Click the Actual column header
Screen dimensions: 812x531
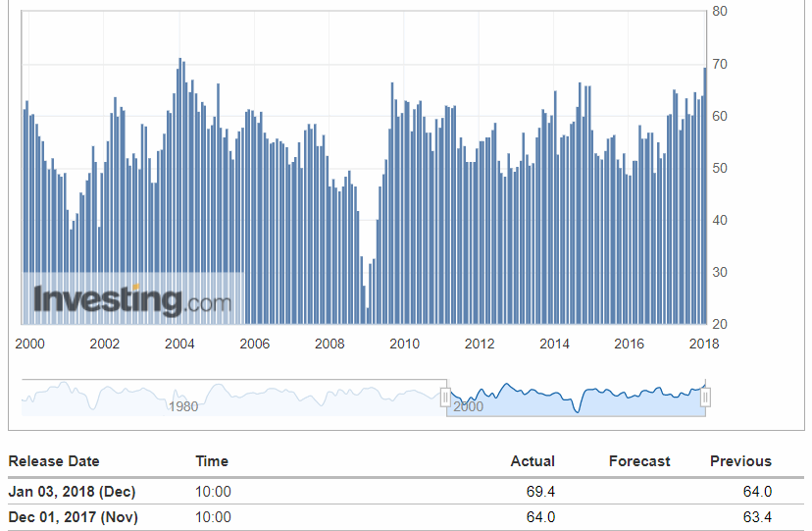[x=533, y=461]
